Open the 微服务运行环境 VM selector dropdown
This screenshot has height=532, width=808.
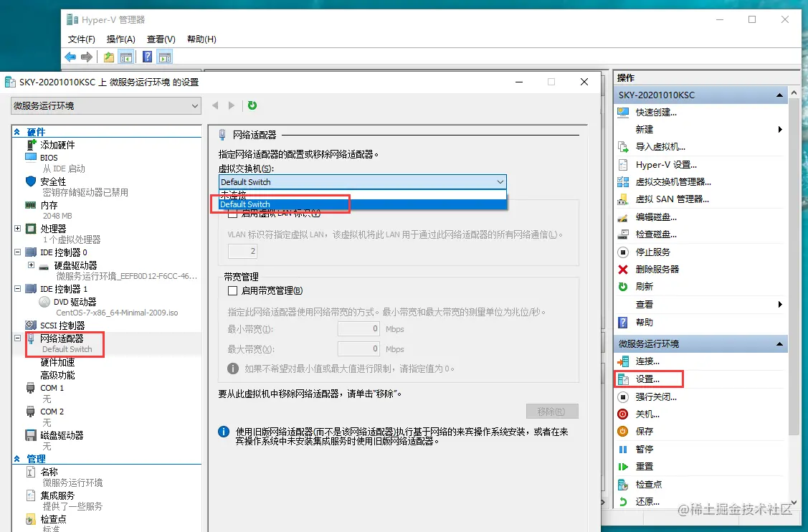click(x=105, y=105)
